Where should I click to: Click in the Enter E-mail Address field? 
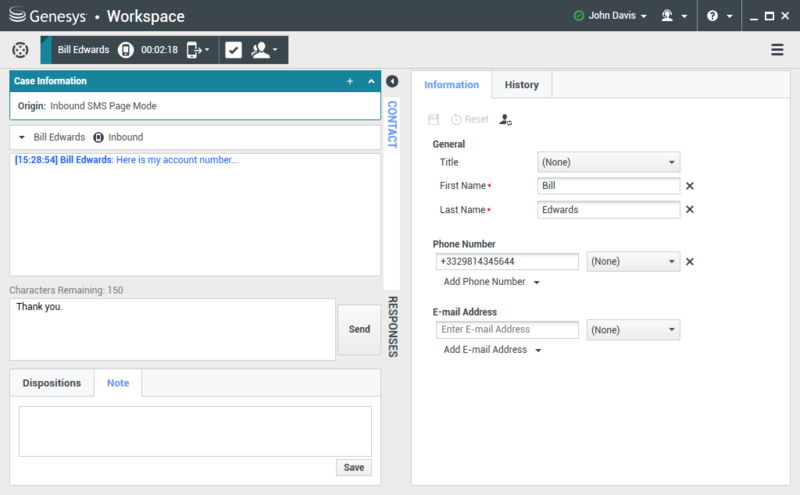pos(507,330)
